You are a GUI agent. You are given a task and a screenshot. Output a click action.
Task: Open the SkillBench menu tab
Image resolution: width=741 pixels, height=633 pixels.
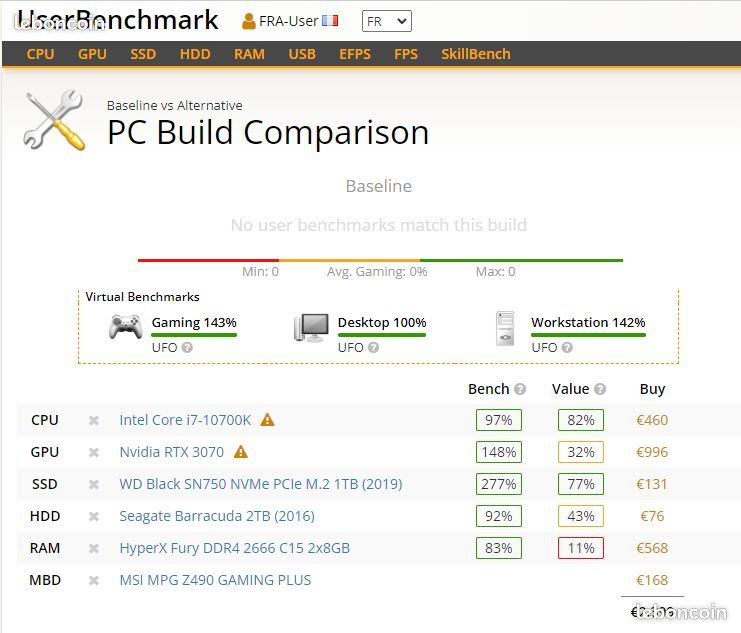point(476,54)
